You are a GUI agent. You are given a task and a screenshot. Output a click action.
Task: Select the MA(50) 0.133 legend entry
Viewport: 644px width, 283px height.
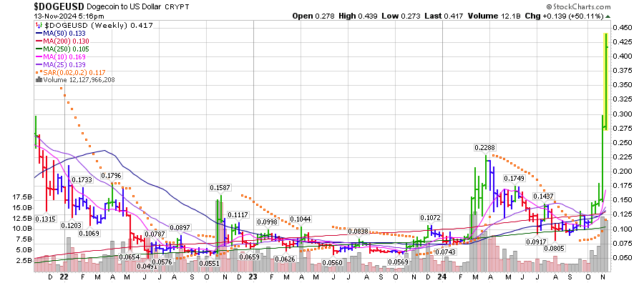click(61, 34)
